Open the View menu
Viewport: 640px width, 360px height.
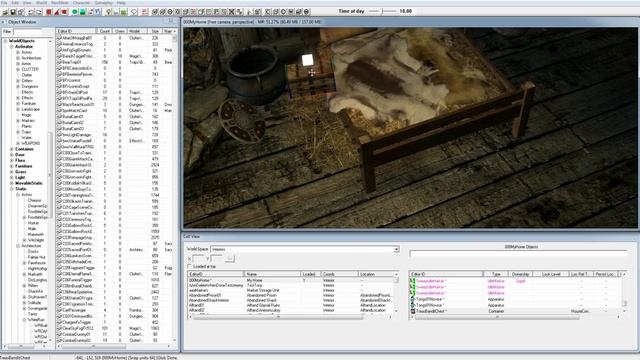pos(27,2)
